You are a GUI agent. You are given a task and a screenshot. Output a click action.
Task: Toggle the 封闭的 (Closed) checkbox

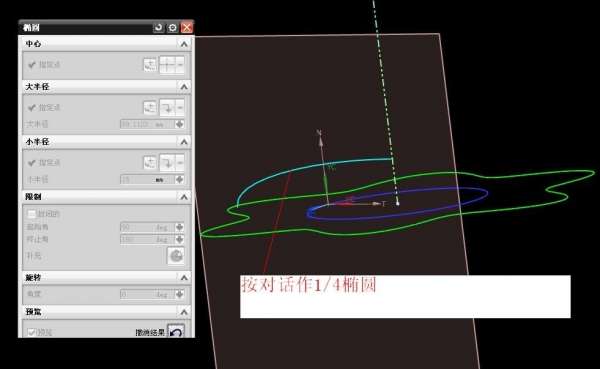click(x=32, y=213)
